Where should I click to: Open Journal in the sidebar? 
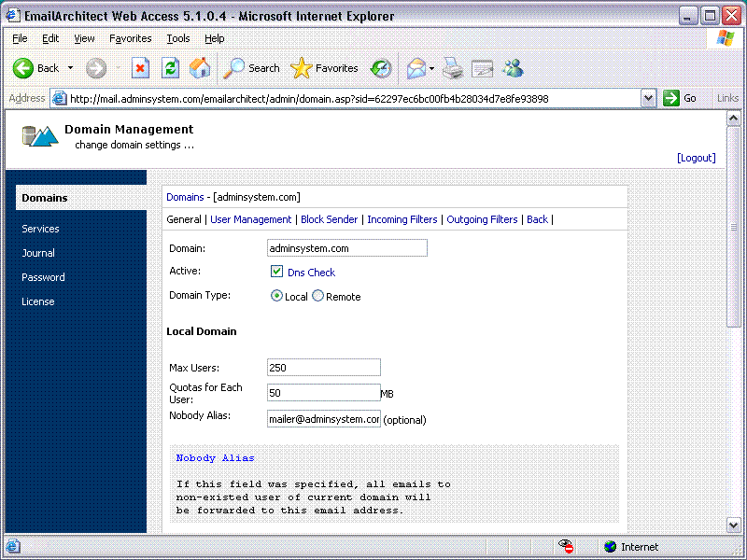point(38,253)
